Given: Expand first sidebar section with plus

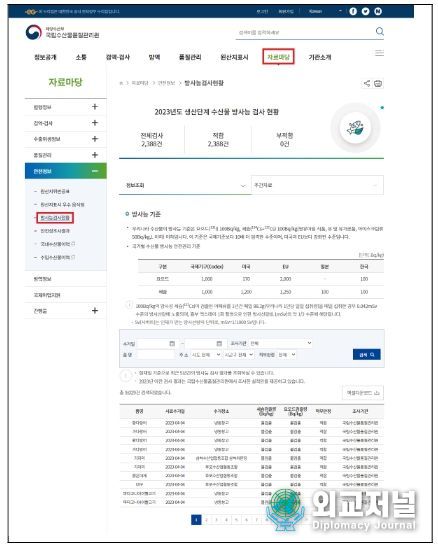Looking at the screenshot, I should [x=95, y=107].
